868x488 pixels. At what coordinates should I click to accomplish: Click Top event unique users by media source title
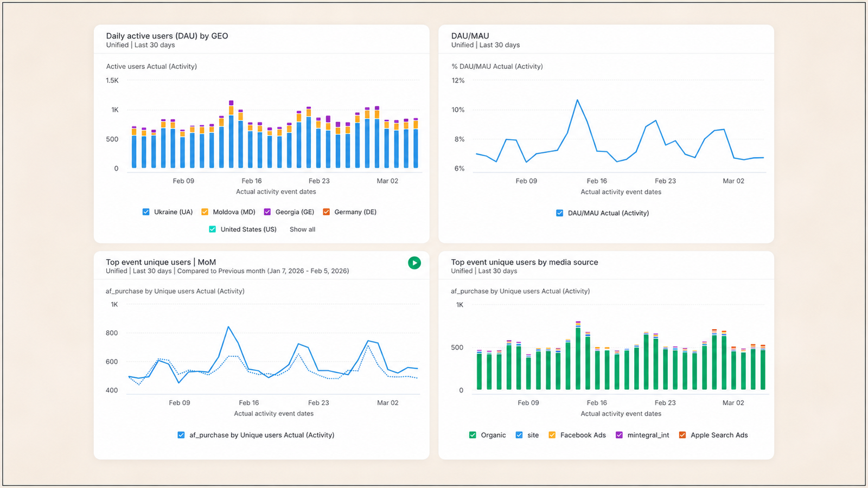coord(525,262)
